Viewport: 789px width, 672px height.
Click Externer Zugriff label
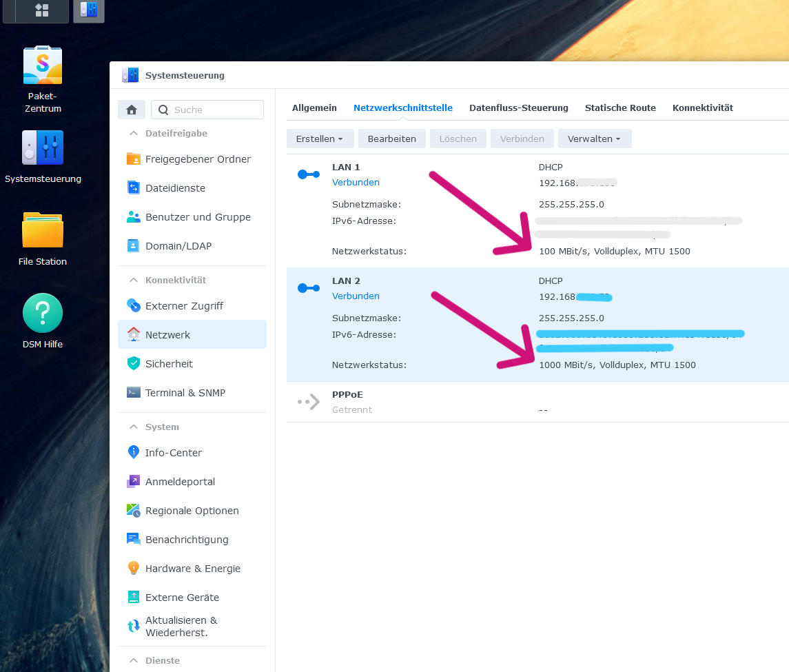(184, 305)
